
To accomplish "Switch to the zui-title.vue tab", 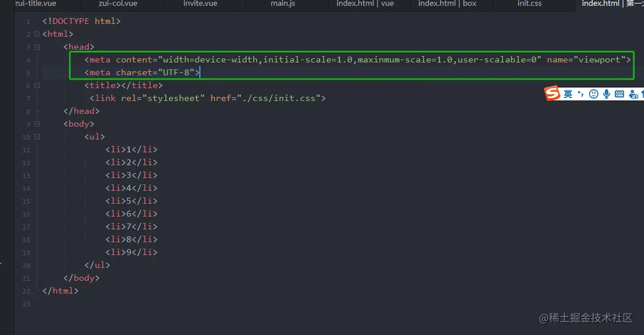I will [x=36, y=4].
